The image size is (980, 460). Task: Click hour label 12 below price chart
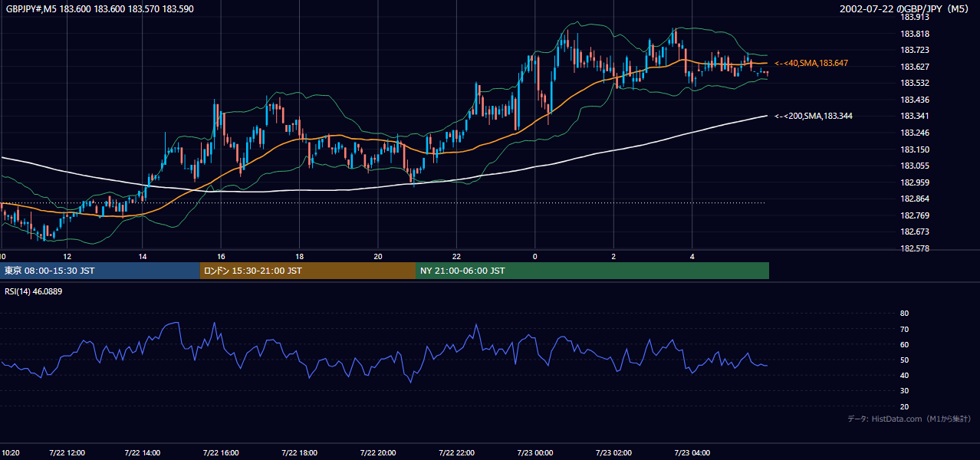click(67, 256)
